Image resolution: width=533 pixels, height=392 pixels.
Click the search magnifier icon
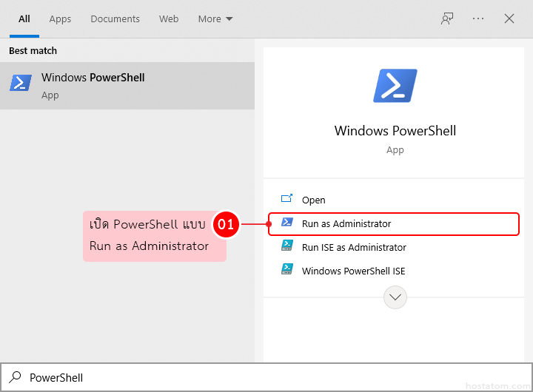pos(16,377)
